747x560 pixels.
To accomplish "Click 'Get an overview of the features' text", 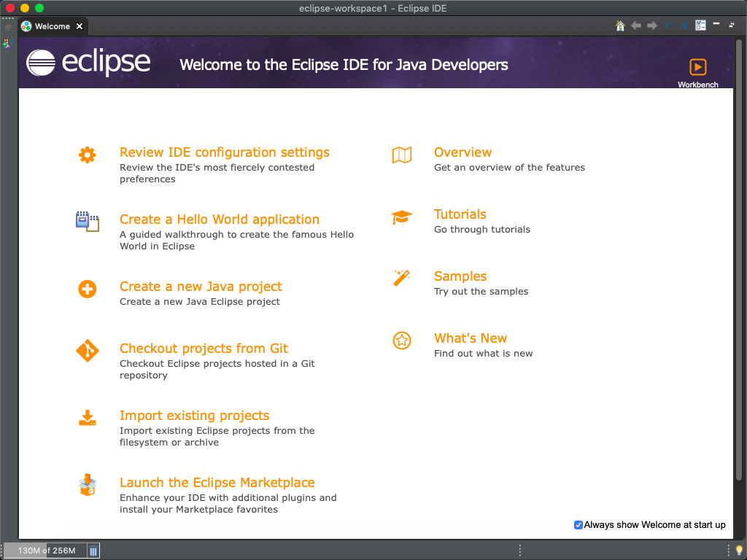I will [509, 168].
